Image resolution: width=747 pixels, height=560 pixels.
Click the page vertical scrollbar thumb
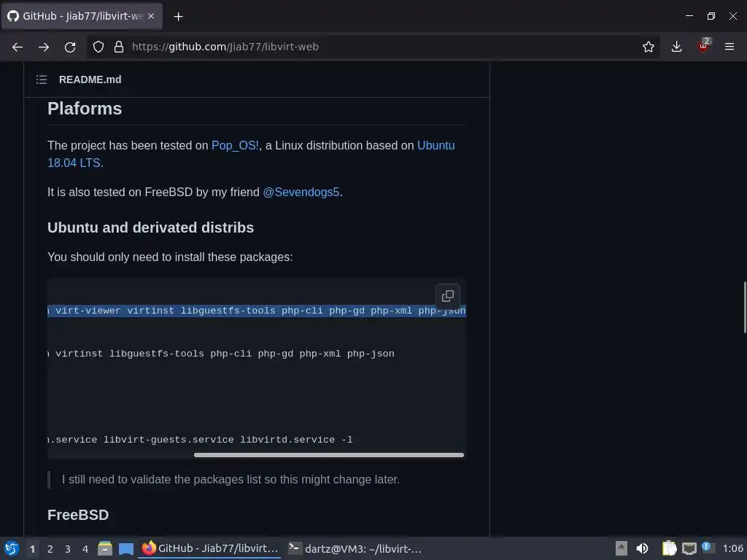(745, 308)
